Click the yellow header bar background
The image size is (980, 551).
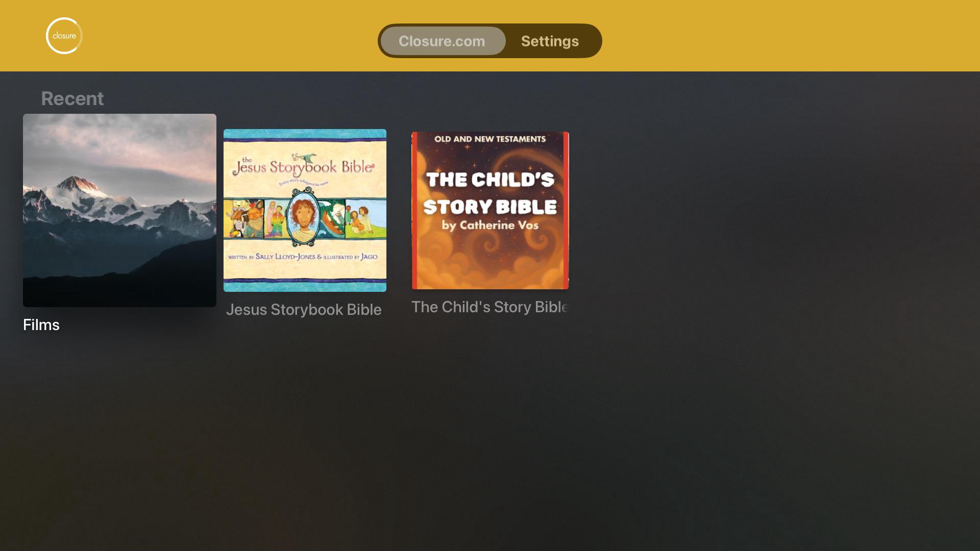click(x=766, y=36)
